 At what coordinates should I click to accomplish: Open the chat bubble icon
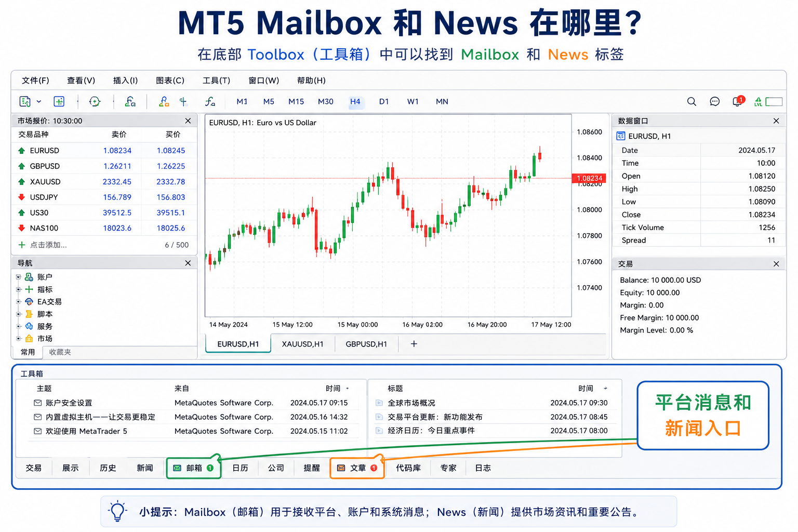(715, 102)
